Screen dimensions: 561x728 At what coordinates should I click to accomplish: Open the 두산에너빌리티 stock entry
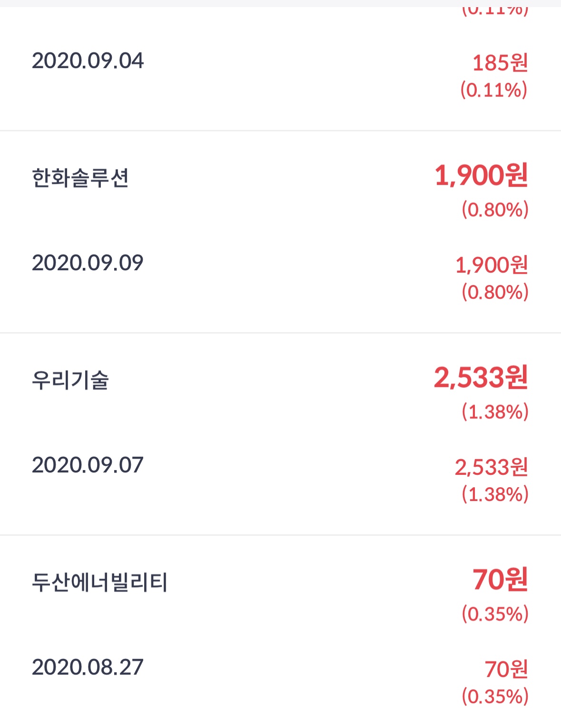point(99,582)
